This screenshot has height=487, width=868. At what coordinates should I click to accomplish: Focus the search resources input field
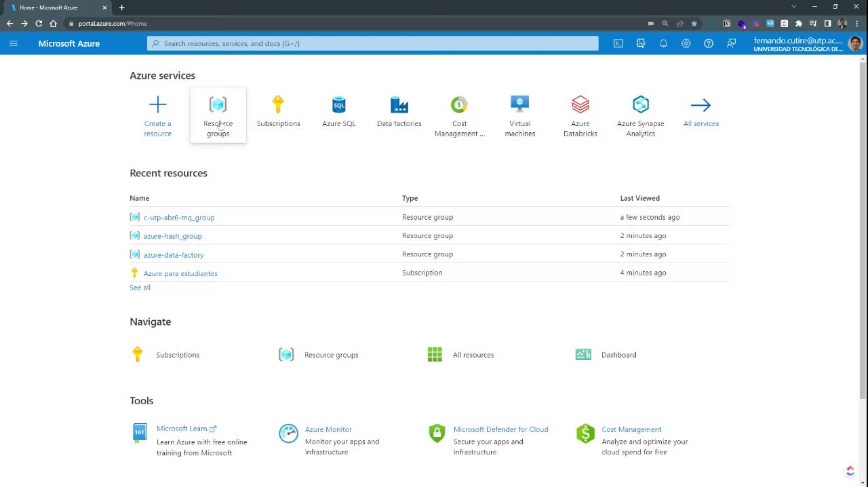373,43
